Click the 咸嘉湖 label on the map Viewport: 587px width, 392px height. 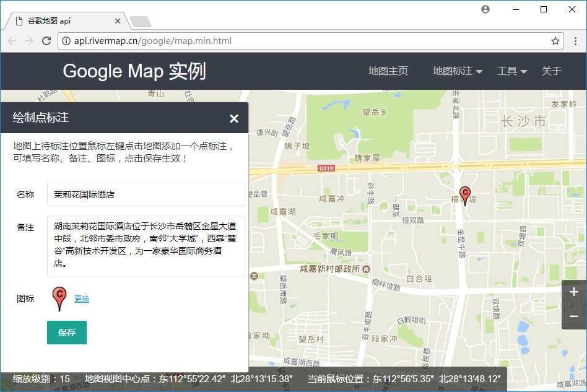click(283, 212)
